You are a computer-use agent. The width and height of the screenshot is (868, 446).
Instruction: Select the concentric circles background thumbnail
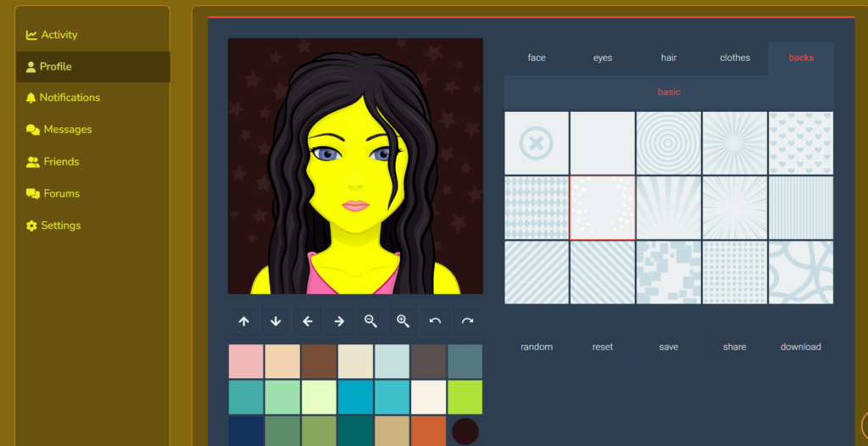tap(669, 143)
